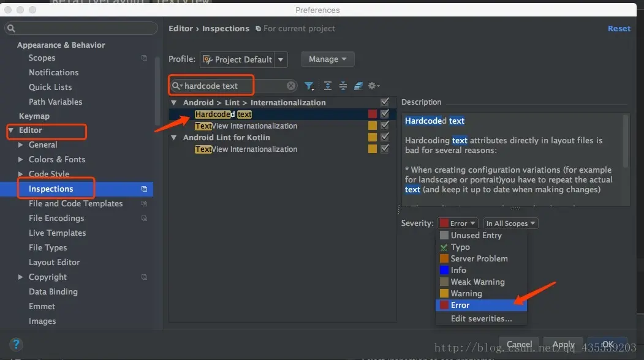Image resolution: width=644 pixels, height=360 pixels.
Task: Click the Reset link
Action: pos(619,28)
